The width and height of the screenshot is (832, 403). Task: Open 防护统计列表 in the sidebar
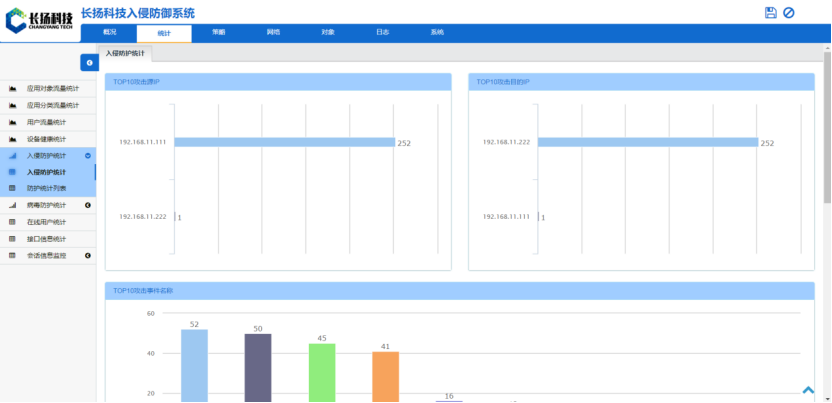pyautogui.click(x=46, y=188)
